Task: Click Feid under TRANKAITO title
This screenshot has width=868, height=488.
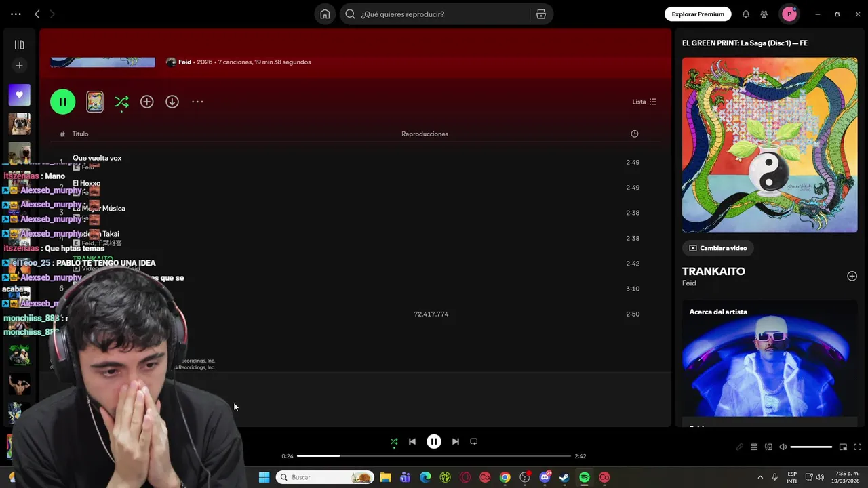Action: click(689, 283)
